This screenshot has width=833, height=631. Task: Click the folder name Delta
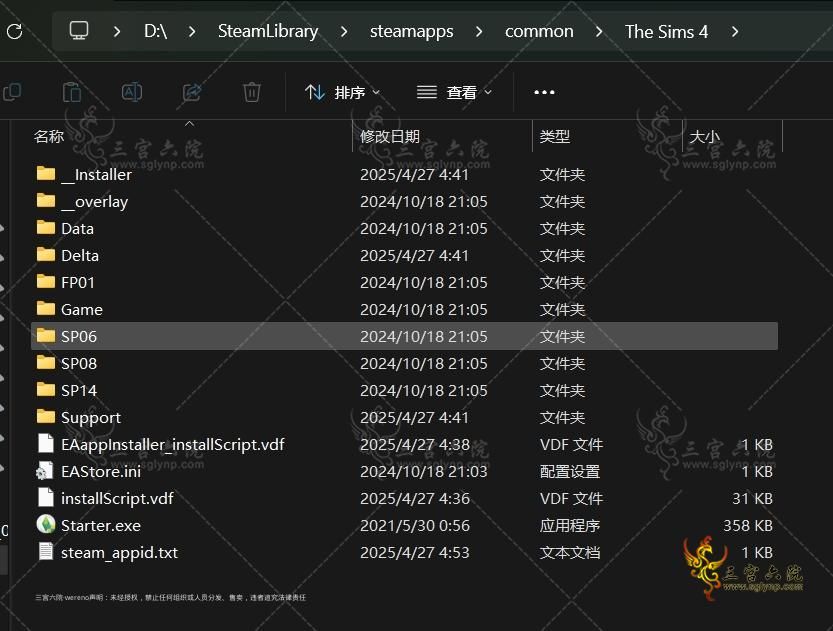[80, 255]
